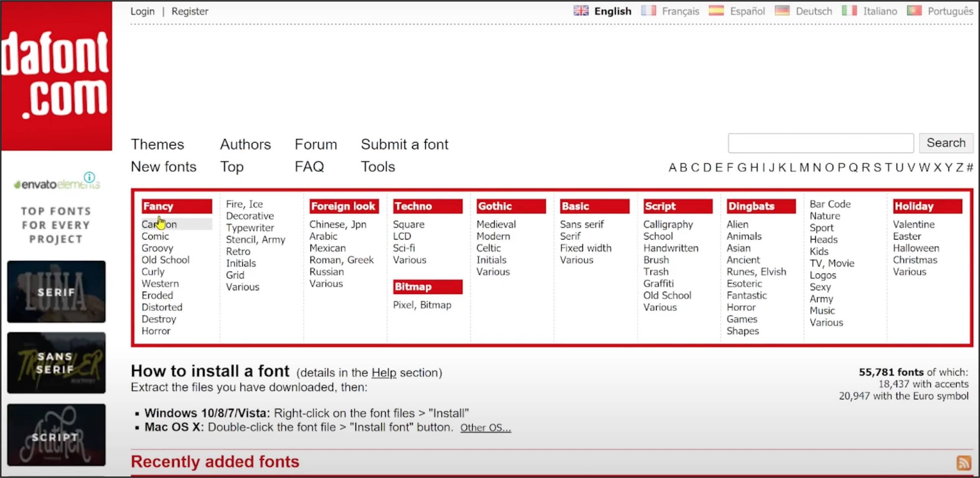Open the Foreign look category header
The width and height of the screenshot is (980, 478).
[x=344, y=206]
